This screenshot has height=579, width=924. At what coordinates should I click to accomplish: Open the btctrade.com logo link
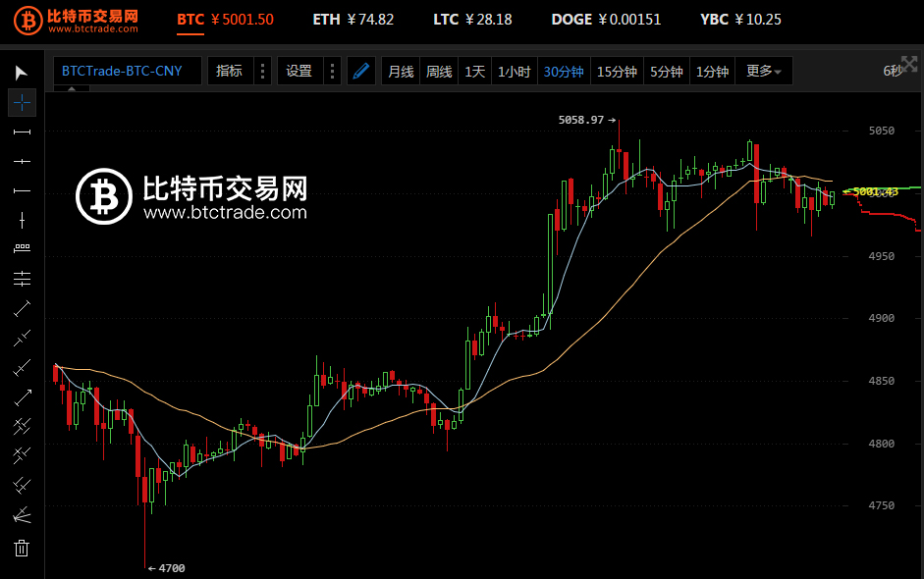coord(77,21)
